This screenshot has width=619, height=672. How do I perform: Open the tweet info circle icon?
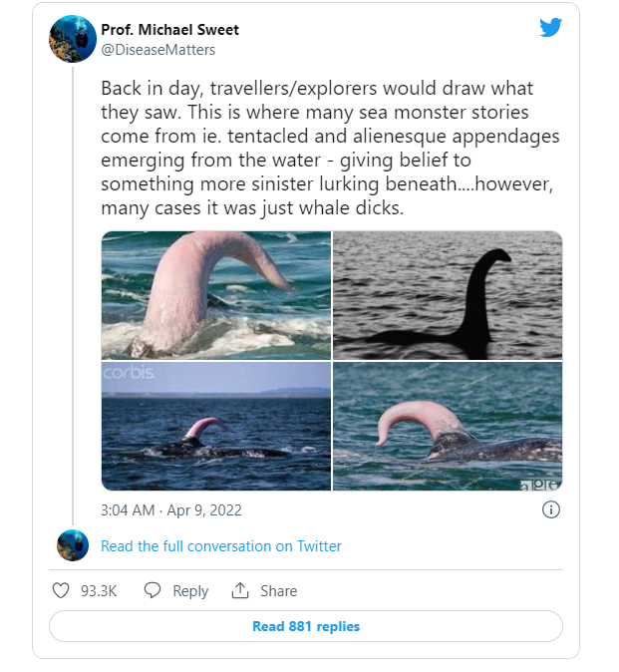[550, 509]
